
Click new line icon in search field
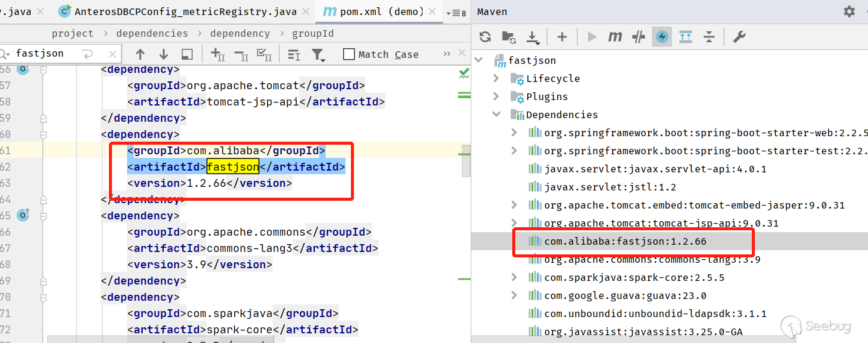(88, 54)
